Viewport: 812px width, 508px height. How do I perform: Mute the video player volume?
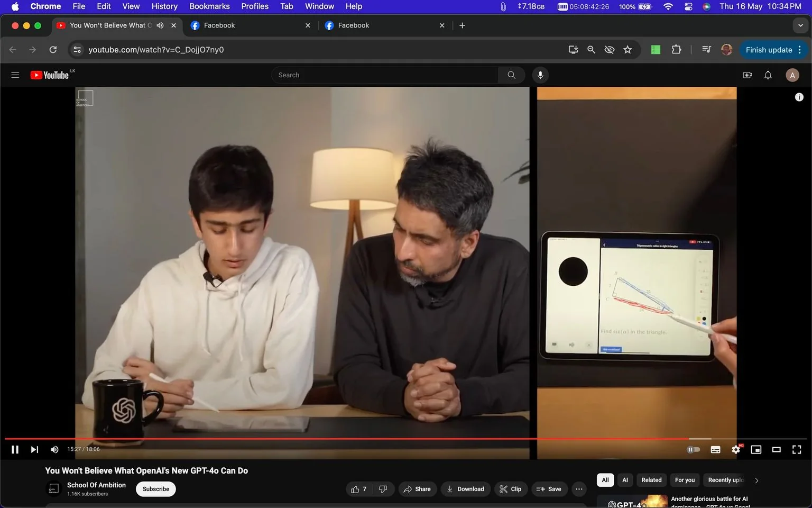(54, 449)
